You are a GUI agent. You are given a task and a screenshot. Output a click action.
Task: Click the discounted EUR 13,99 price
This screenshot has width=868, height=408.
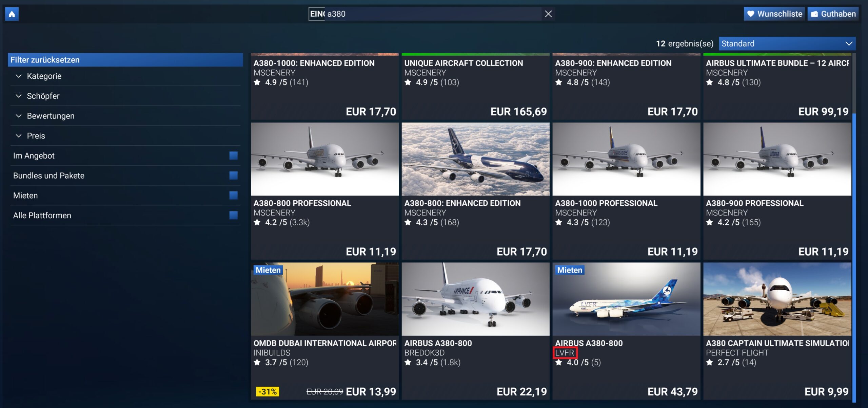[371, 392]
